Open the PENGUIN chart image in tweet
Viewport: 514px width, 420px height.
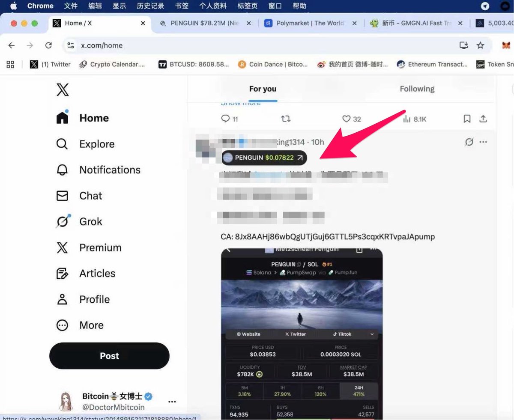[x=302, y=334]
